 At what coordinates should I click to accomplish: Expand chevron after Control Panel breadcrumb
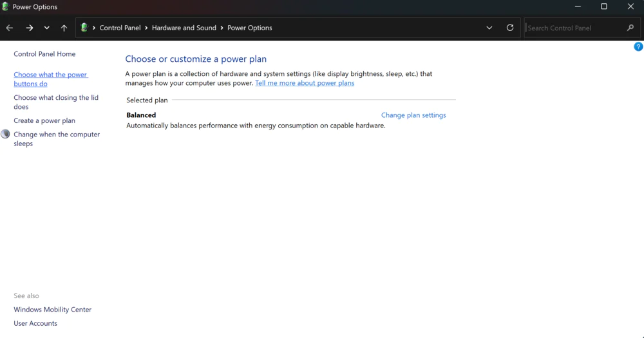[146, 28]
